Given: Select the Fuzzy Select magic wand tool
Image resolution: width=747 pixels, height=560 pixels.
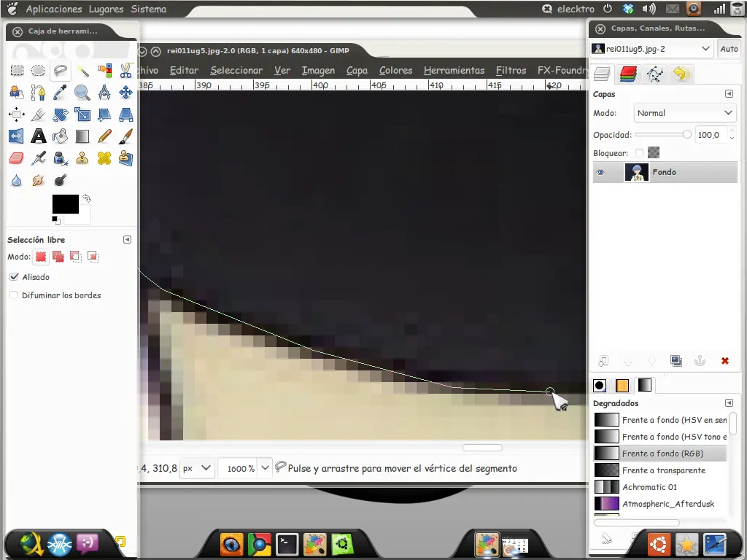Looking at the screenshot, I should pos(82,71).
